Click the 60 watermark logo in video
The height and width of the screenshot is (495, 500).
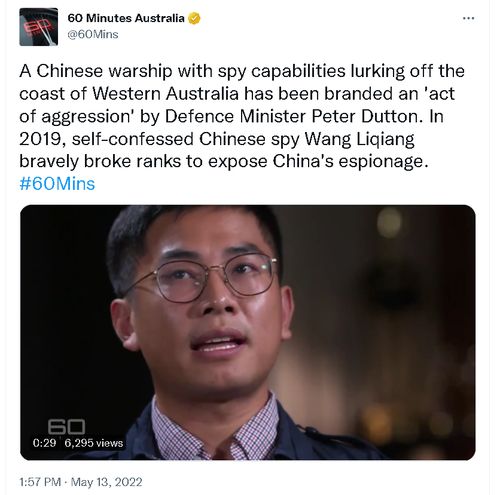tap(66, 426)
